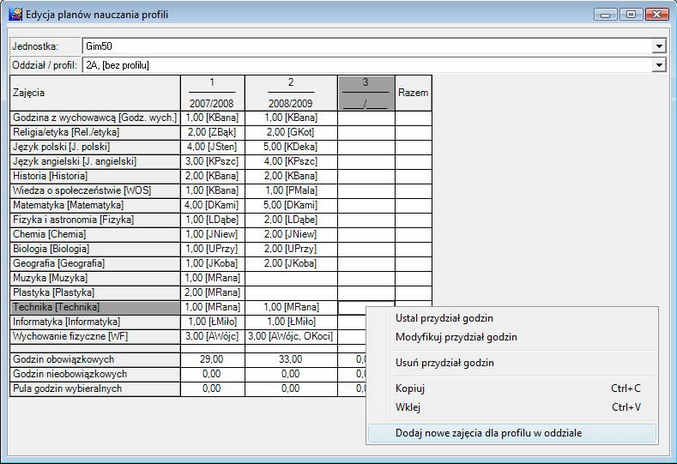
Task: Click the 2A, [bez profilu] combo field
Action: click(374, 65)
